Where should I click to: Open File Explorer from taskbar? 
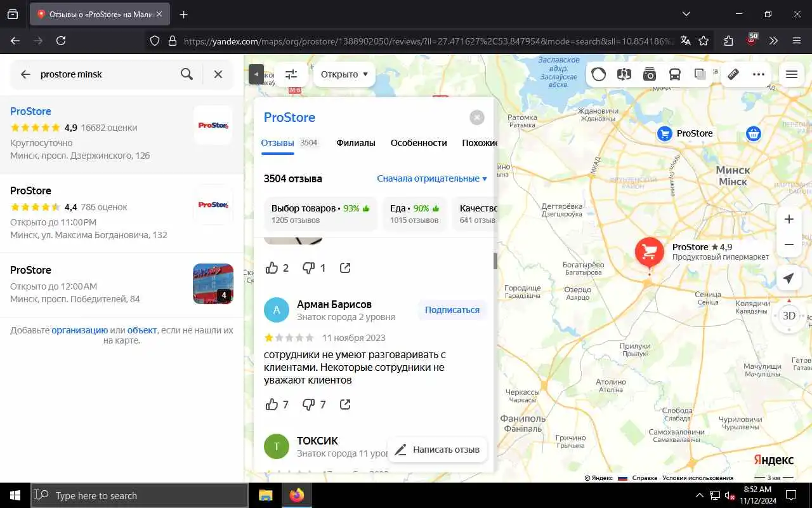(265, 495)
